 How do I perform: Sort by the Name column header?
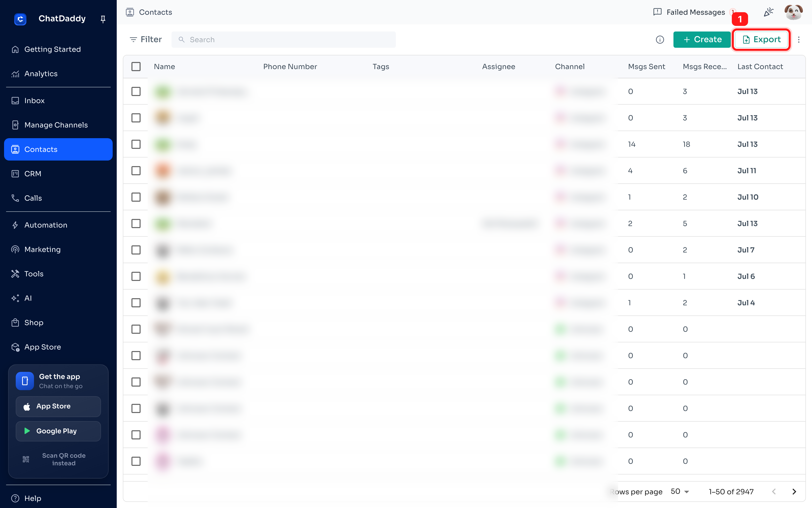pos(164,67)
